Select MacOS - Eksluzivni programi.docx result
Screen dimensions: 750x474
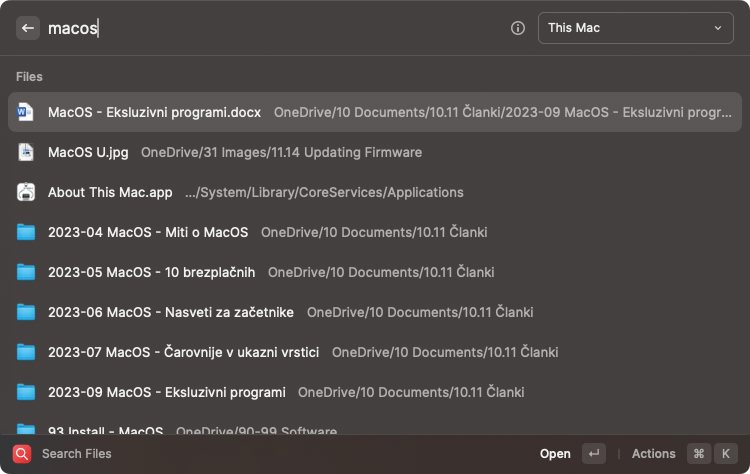point(375,112)
